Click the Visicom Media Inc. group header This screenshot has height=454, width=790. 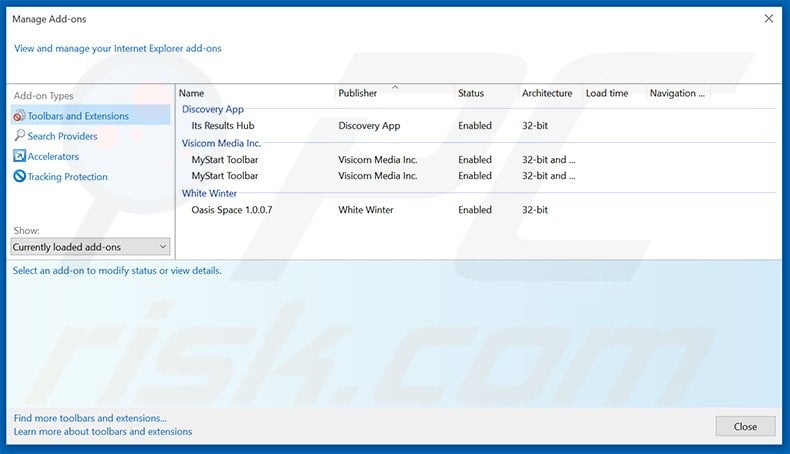(x=221, y=143)
